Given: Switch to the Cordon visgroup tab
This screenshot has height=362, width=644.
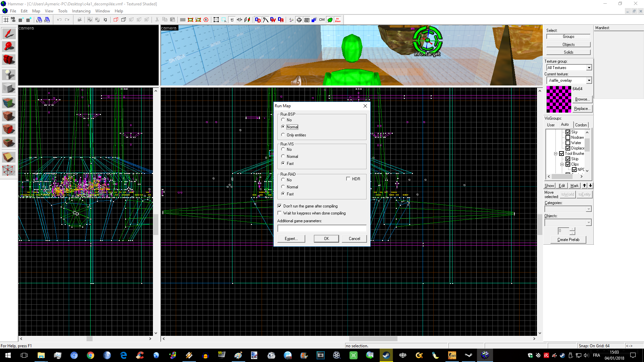Looking at the screenshot, I should click(581, 125).
